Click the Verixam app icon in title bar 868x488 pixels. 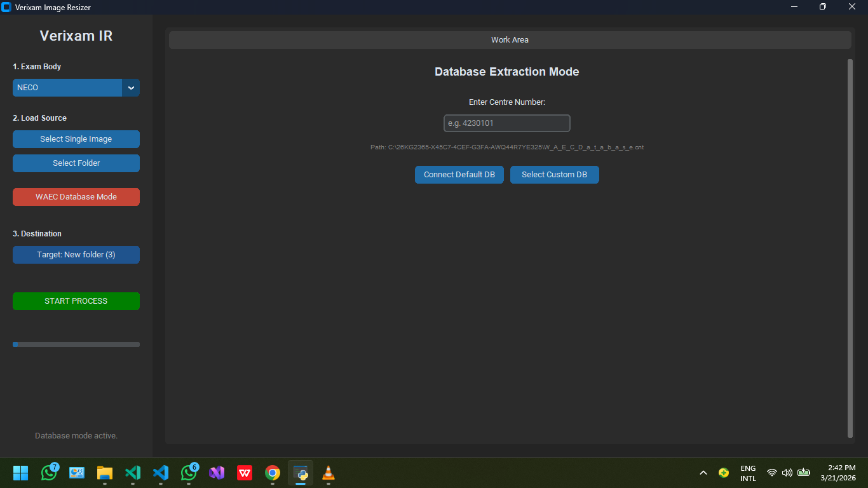click(6, 7)
